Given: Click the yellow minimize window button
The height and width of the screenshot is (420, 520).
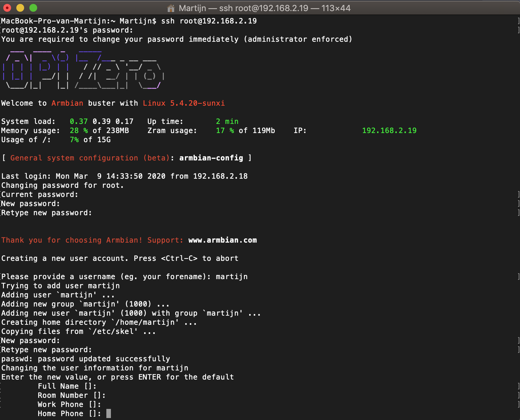Looking at the screenshot, I should coord(20,8).
